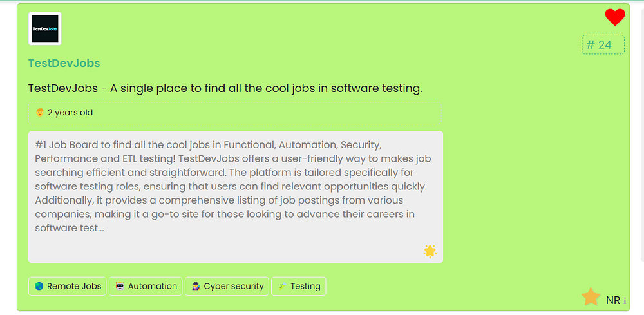Screen dimensions: 644x315
Task: Select the Testing tag label
Action: 305,286
